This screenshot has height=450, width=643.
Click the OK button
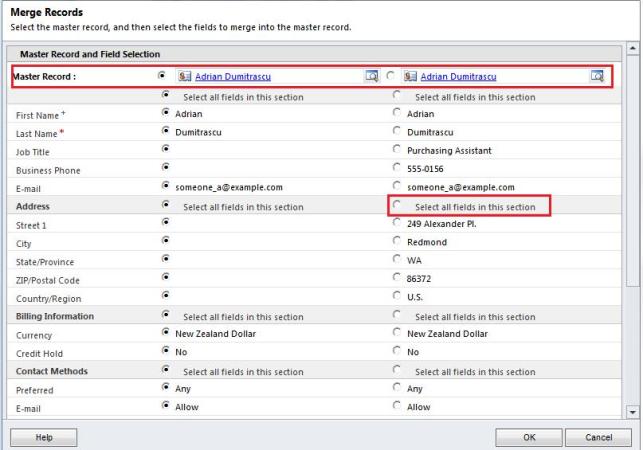[529, 437]
